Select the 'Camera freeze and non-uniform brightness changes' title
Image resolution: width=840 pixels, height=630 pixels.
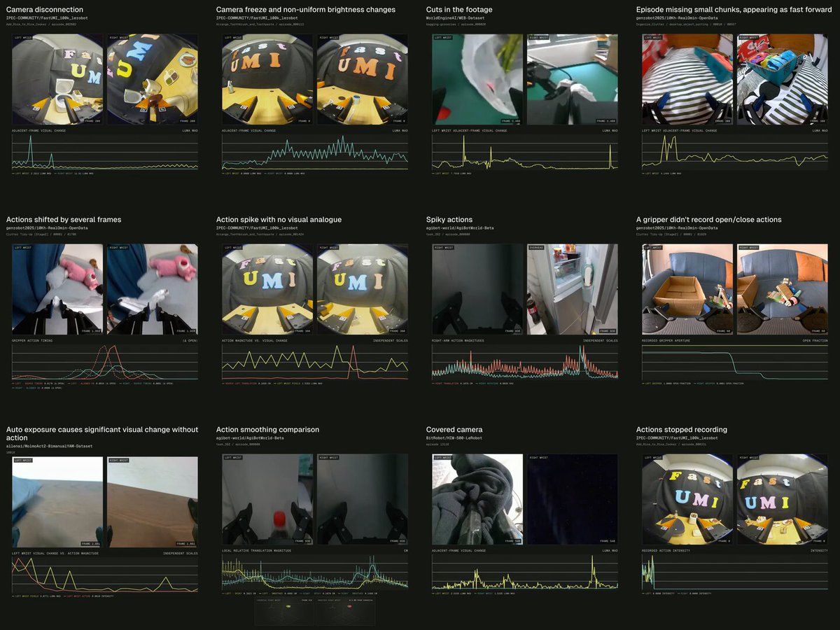coord(306,10)
